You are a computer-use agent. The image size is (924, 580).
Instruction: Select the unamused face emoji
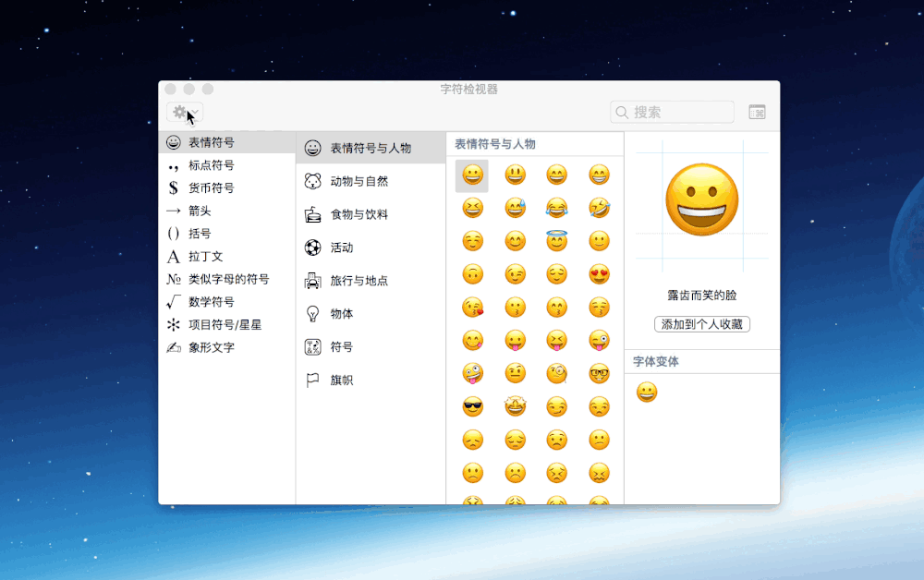click(x=599, y=406)
